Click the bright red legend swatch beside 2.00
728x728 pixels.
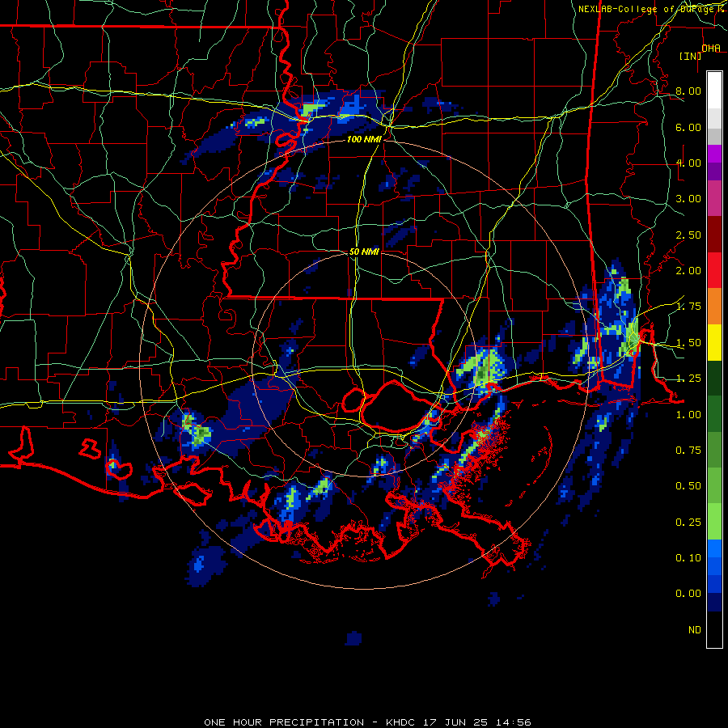tap(714, 270)
